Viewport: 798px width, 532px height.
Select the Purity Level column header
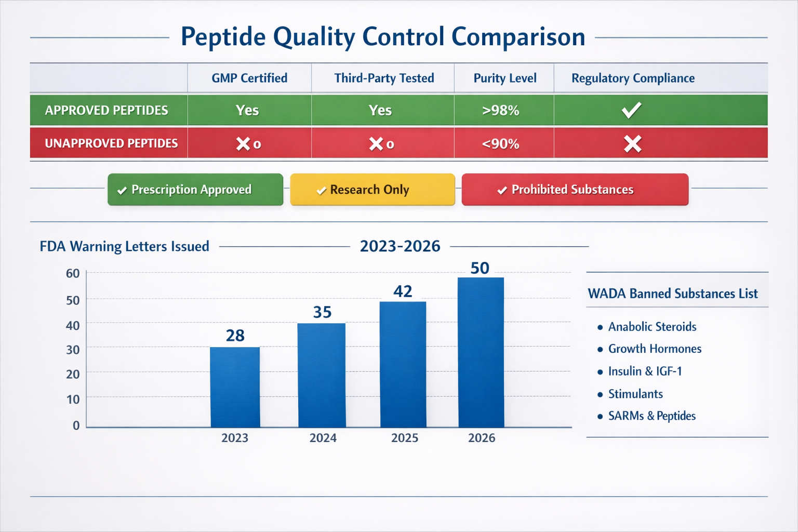click(x=503, y=78)
